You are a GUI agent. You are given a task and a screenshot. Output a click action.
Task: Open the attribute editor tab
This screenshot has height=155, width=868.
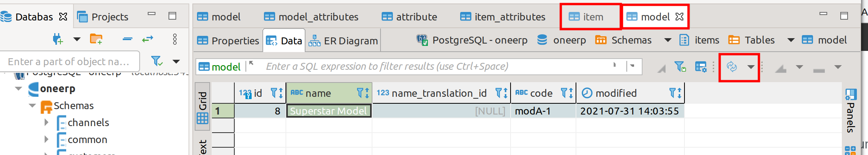(x=409, y=17)
